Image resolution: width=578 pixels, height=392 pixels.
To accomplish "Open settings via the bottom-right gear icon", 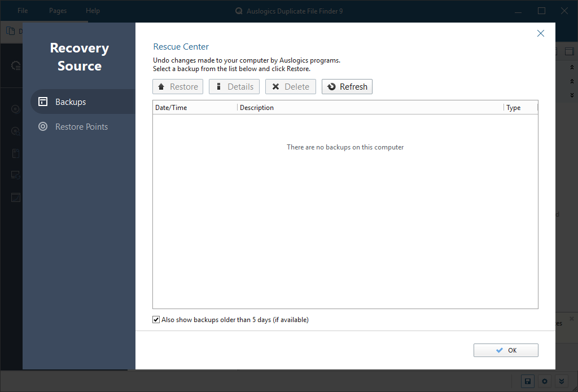I will coord(545,381).
